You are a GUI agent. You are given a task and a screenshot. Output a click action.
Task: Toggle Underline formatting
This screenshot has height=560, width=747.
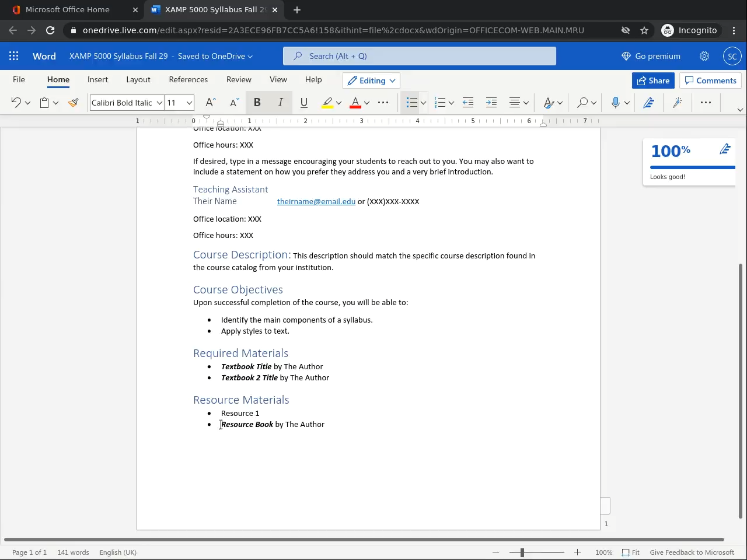click(304, 103)
